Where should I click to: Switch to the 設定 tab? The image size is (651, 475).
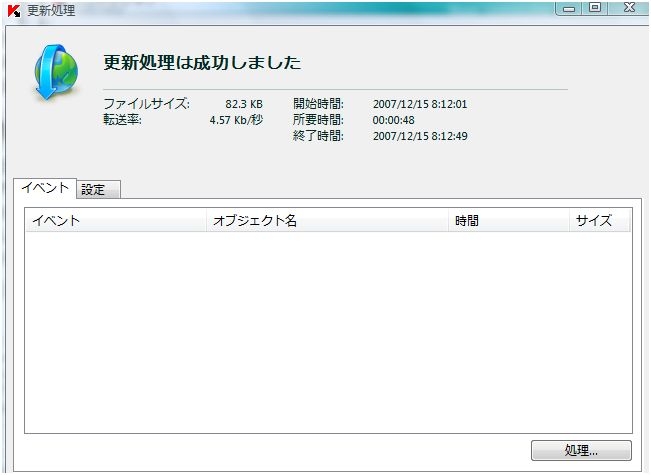[98, 190]
